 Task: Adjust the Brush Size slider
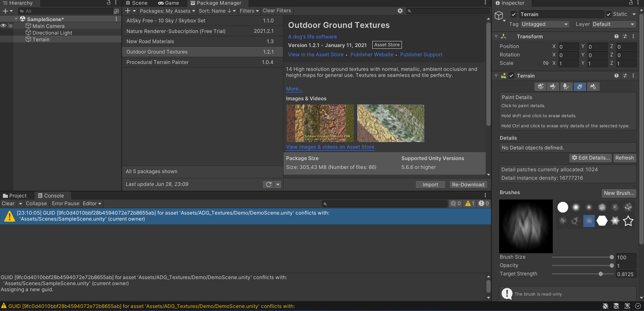point(583,257)
